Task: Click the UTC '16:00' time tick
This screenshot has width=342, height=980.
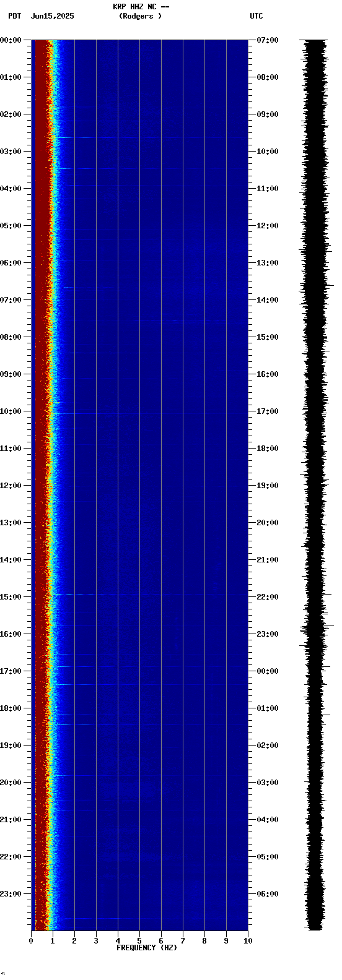Action: tap(268, 374)
